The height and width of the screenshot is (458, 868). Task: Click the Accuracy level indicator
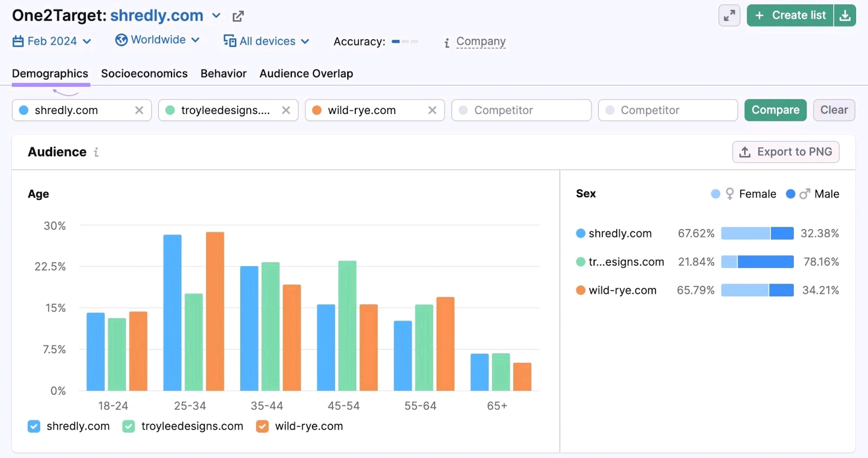[405, 41]
